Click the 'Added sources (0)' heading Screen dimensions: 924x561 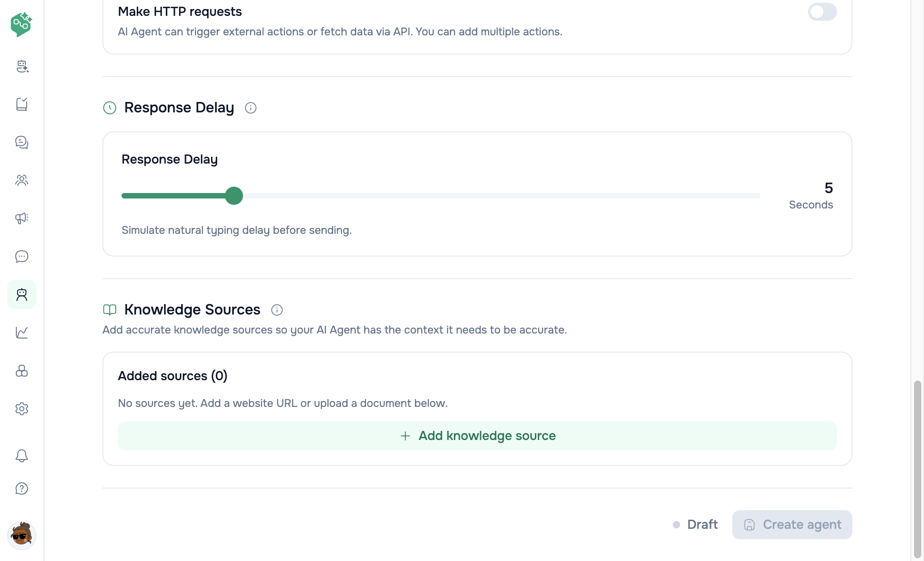pyautogui.click(x=173, y=376)
